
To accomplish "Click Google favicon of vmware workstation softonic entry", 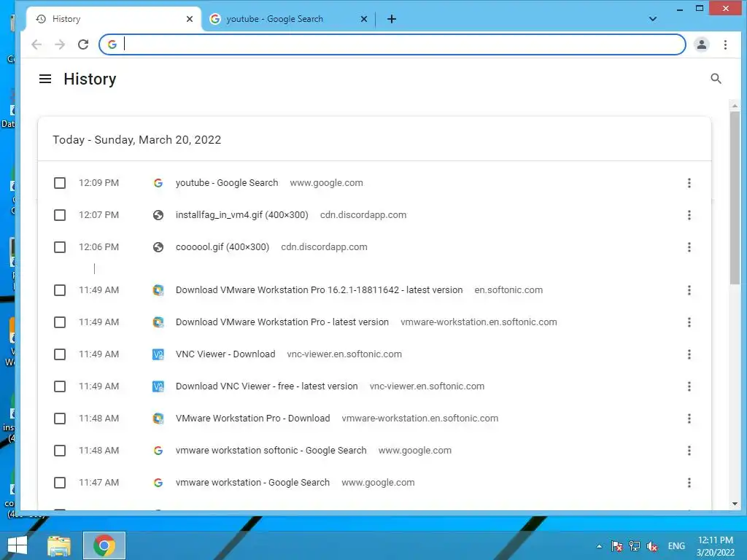I will point(158,451).
